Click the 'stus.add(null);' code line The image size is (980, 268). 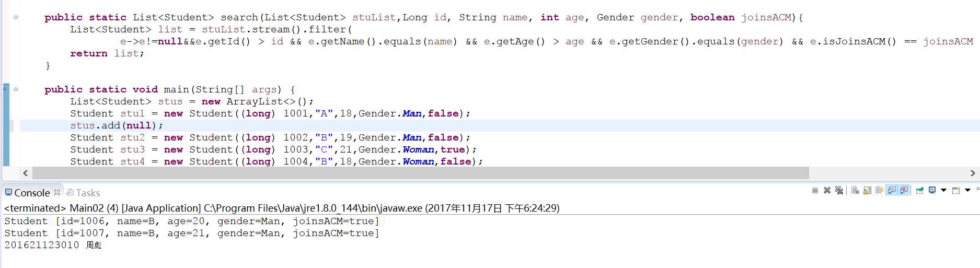pyautogui.click(x=117, y=125)
